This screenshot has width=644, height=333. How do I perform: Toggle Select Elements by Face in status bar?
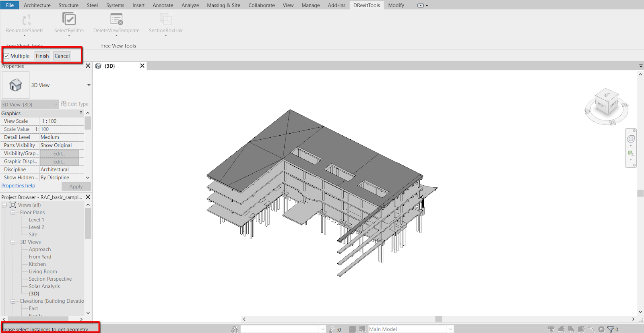click(581, 329)
